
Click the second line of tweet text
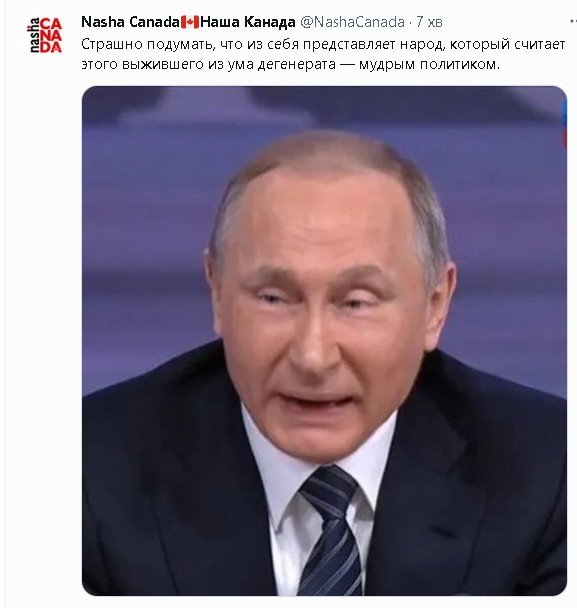pyautogui.click(x=291, y=64)
